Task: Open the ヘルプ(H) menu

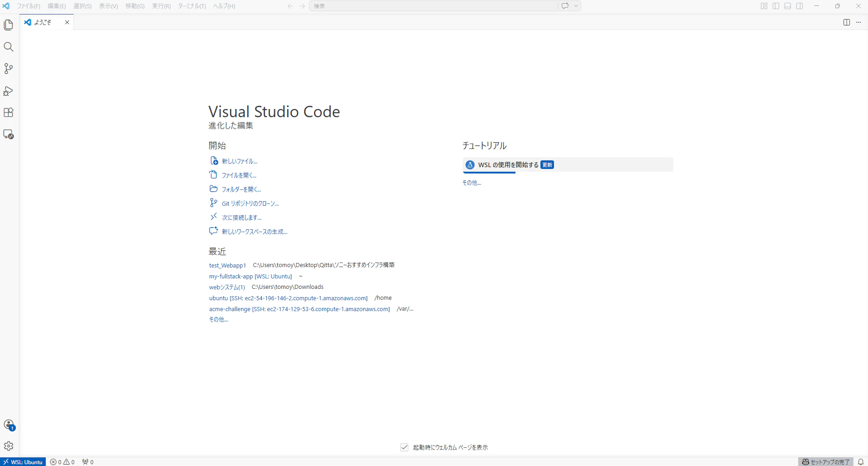Action: (224, 6)
